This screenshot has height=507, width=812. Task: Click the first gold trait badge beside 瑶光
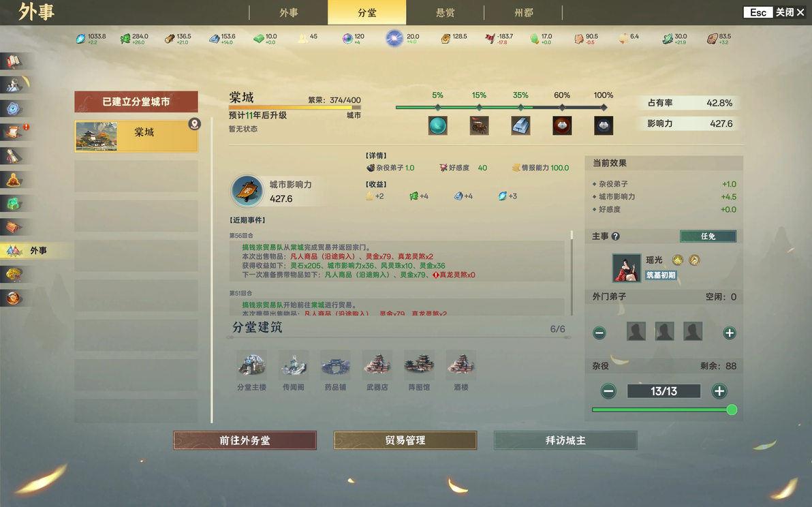pos(677,260)
